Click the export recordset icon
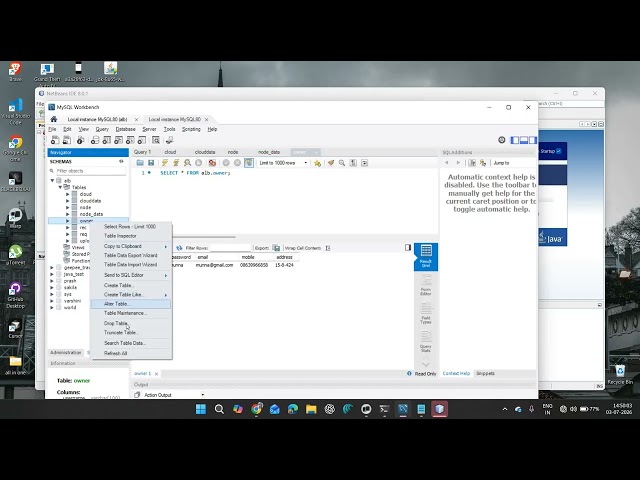Image resolution: width=640 pixels, height=480 pixels. click(x=276, y=248)
